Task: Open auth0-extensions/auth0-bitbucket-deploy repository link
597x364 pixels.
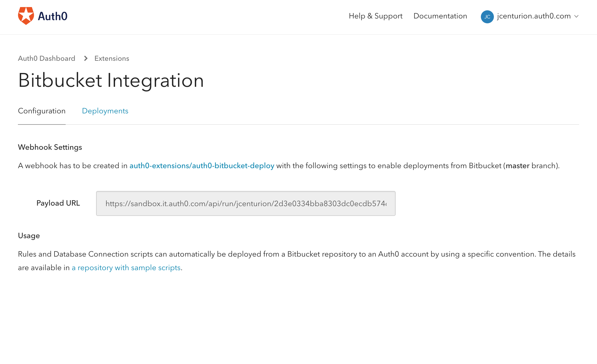Action: tap(202, 166)
